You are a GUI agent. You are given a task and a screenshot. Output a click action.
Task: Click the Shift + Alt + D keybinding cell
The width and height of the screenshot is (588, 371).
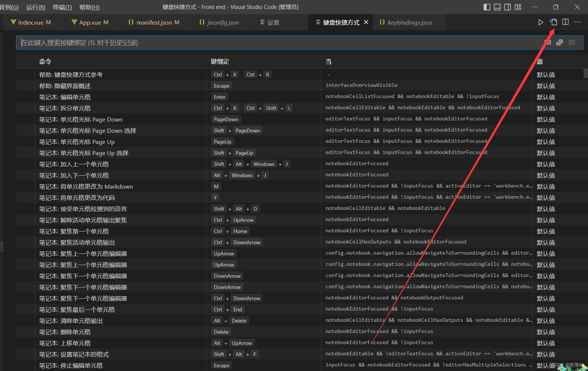(x=235, y=209)
